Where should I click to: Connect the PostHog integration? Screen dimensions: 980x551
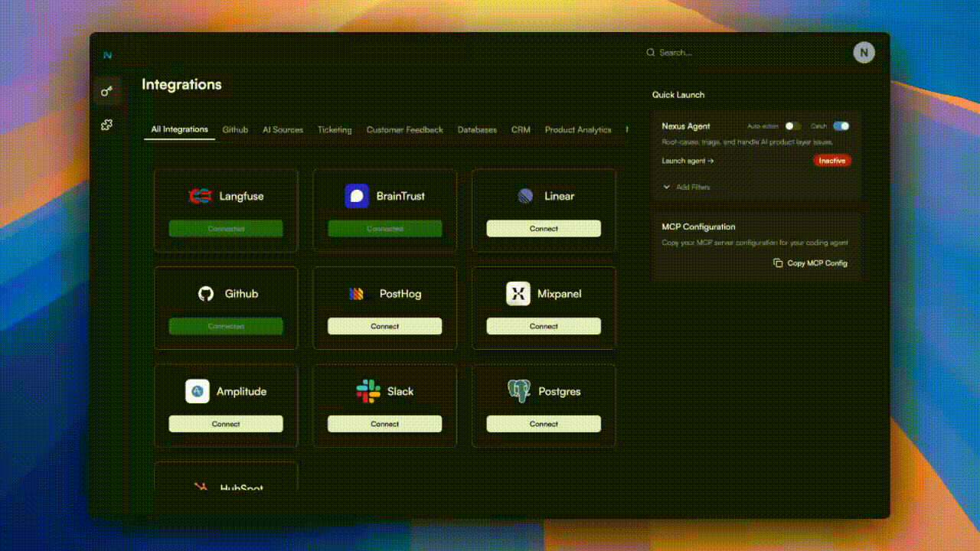click(384, 326)
